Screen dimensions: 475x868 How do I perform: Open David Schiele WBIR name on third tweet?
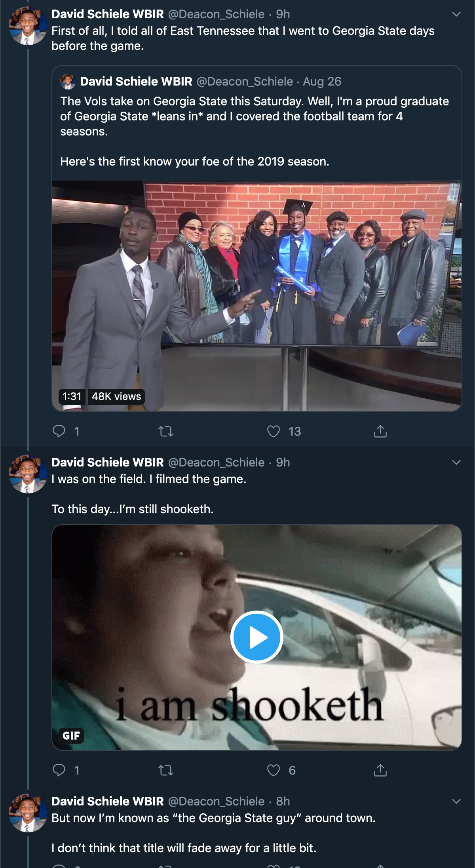(108, 801)
